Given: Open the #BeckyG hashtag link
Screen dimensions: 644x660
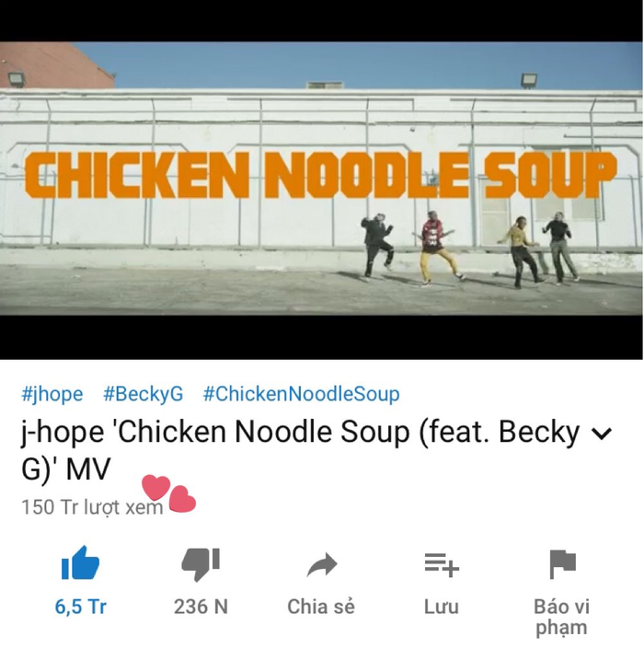Looking at the screenshot, I should (143, 394).
